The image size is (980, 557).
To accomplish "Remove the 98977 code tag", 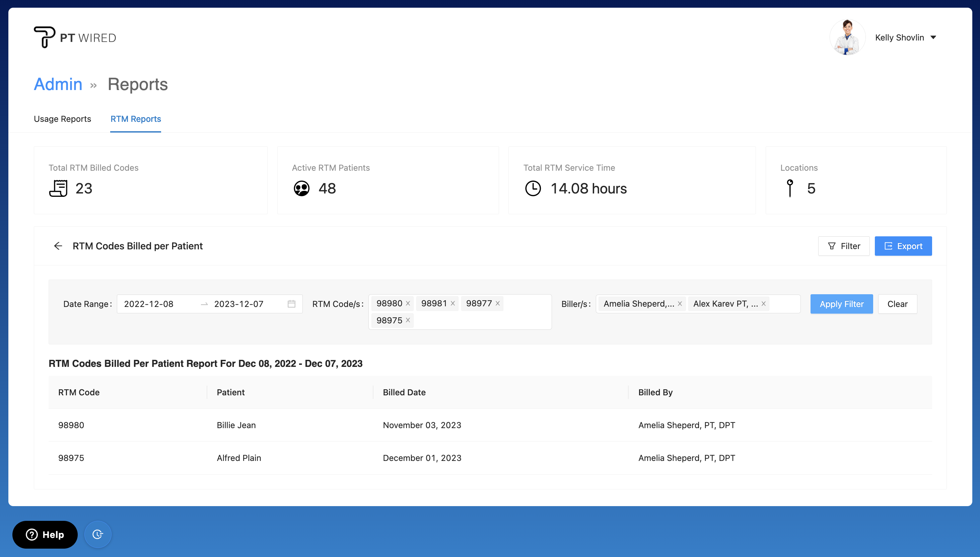I will point(497,303).
